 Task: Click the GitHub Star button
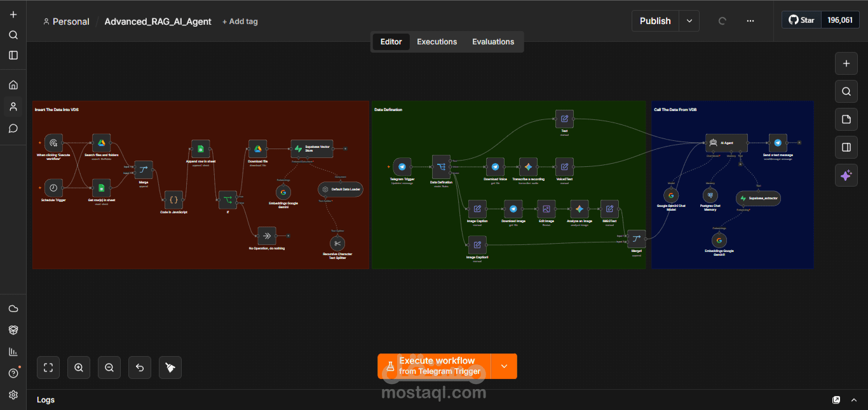[801, 20]
